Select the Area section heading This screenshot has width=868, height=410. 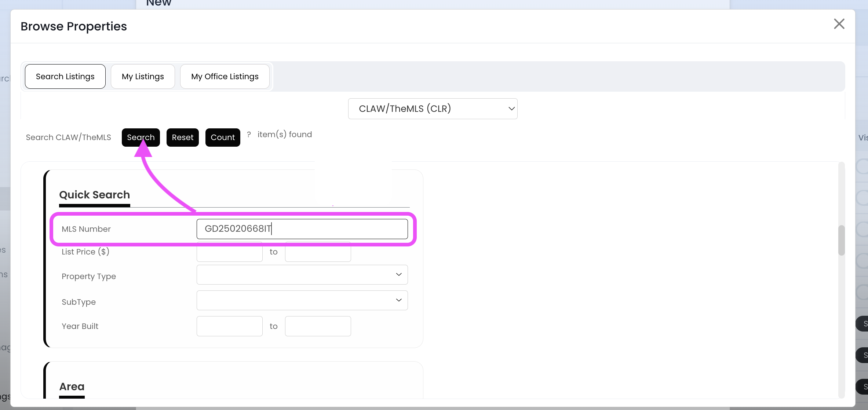pos(72,387)
